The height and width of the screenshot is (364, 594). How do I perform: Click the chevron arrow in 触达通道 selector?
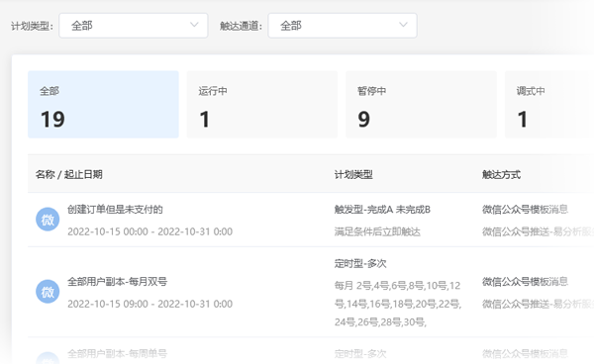click(x=403, y=25)
